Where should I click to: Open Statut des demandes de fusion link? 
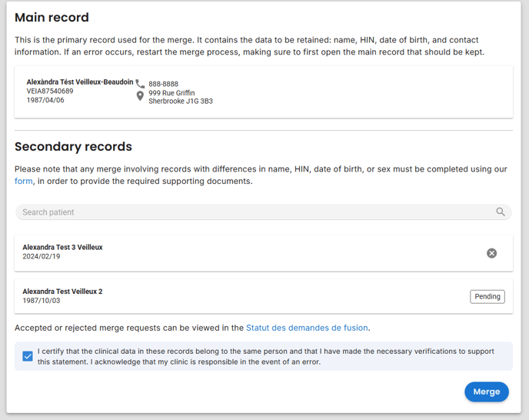[307, 328]
